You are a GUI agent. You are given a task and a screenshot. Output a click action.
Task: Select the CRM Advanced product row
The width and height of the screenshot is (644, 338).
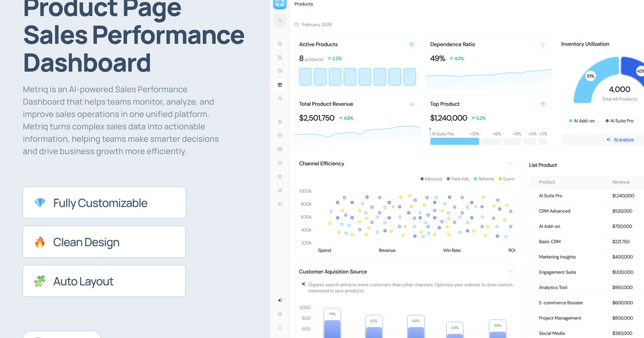point(587,211)
